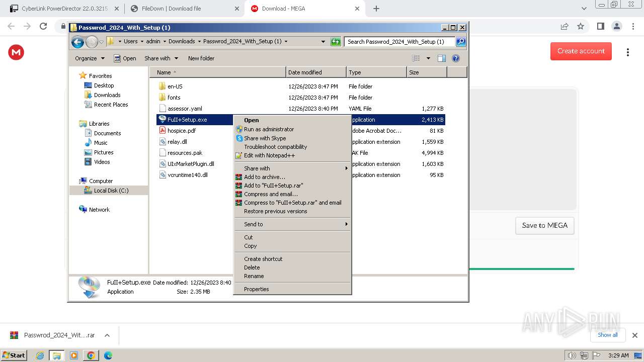Choose Copy in the context menu
The height and width of the screenshot is (362, 644).
[x=292, y=246]
